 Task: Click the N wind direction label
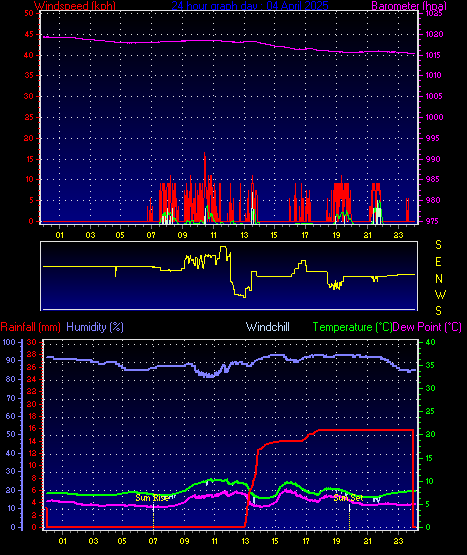[x=439, y=279]
